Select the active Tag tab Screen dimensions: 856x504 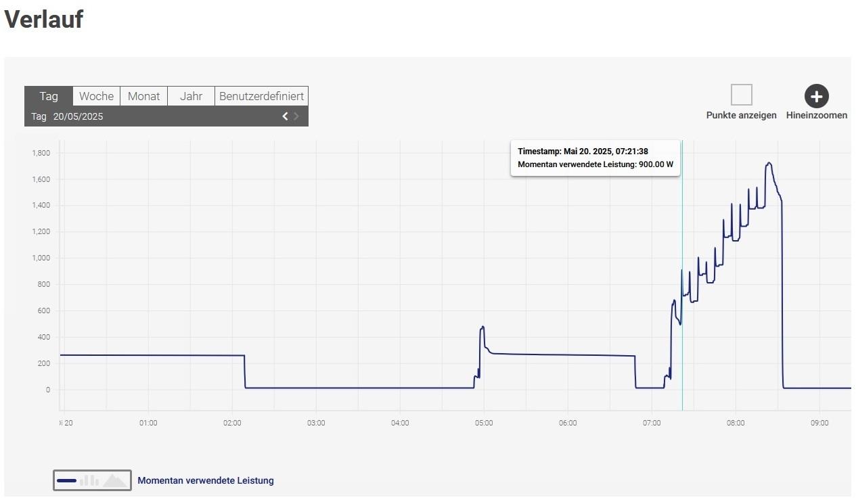pos(49,96)
